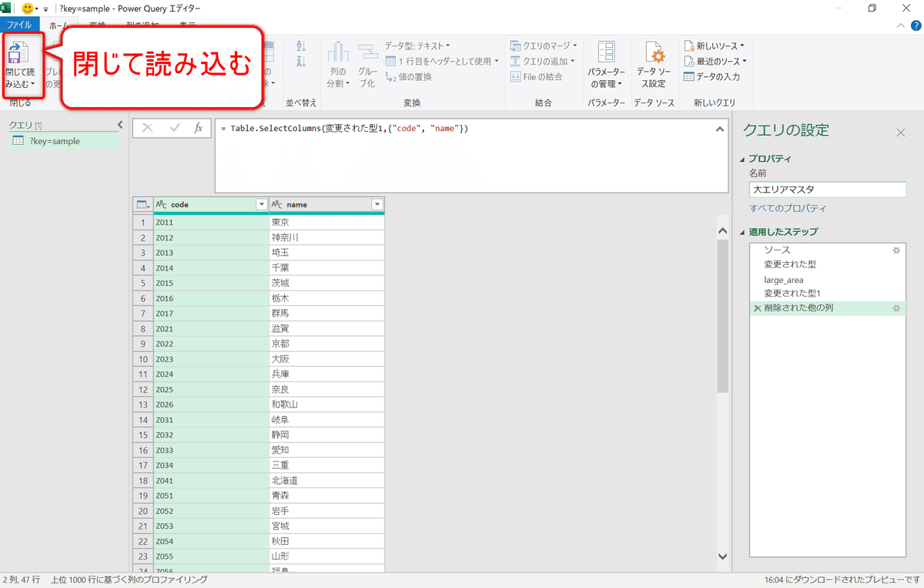Sort ascending with the A-Z icon
The height and width of the screenshot is (588, 924).
pos(301,46)
